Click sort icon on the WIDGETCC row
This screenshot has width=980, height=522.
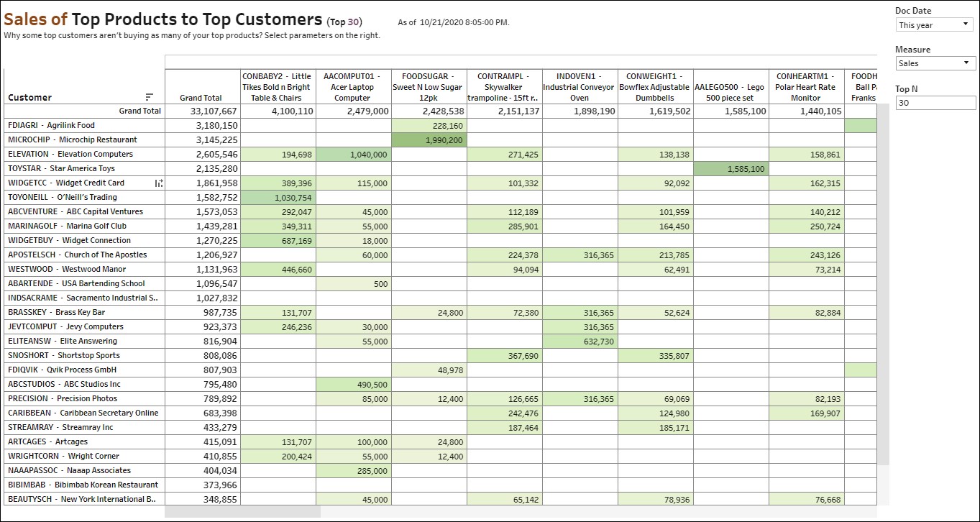click(159, 183)
